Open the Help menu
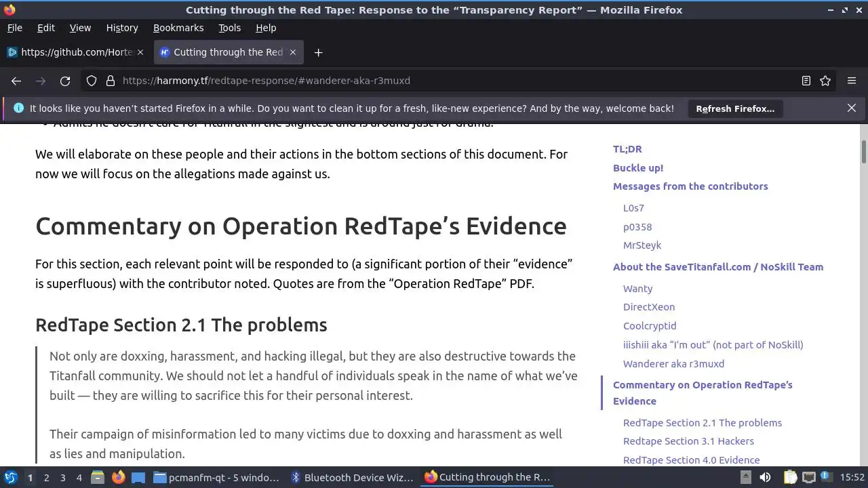 266,28
